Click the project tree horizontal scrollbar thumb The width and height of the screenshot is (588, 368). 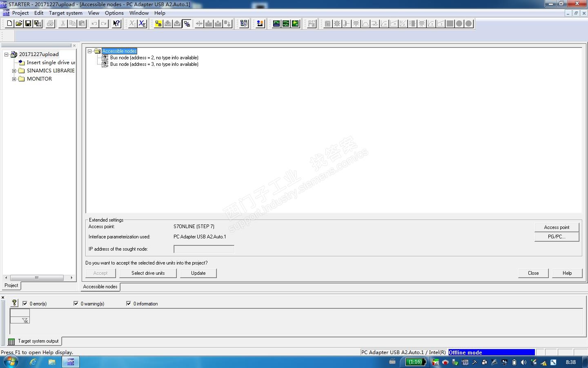point(37,278)
